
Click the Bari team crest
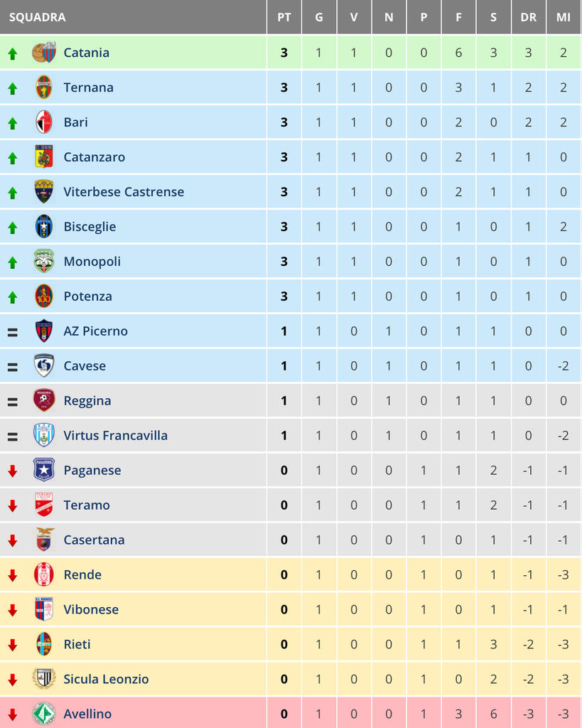44,122
